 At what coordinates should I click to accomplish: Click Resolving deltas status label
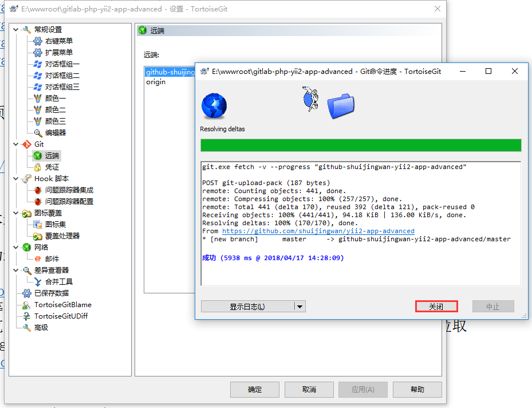click(x=222, y=129)
